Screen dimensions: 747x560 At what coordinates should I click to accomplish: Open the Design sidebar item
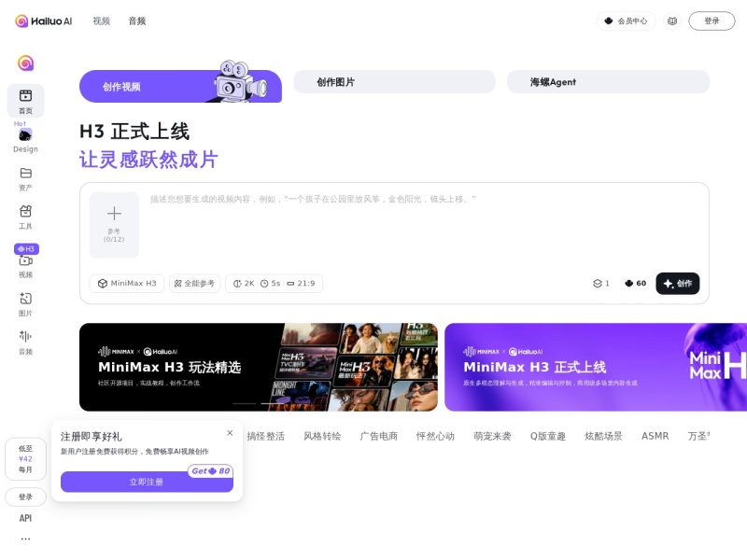(x=26, y=141)
